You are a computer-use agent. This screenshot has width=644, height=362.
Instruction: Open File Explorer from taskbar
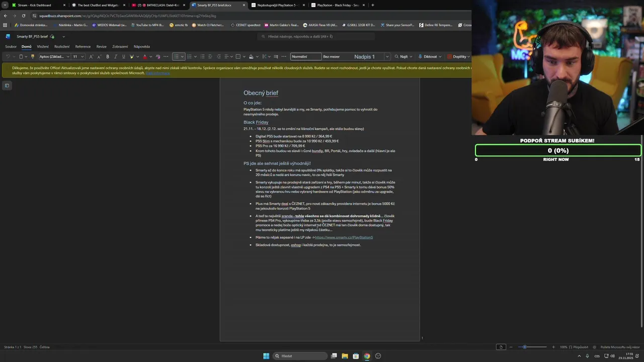click(x=345, y=356)
